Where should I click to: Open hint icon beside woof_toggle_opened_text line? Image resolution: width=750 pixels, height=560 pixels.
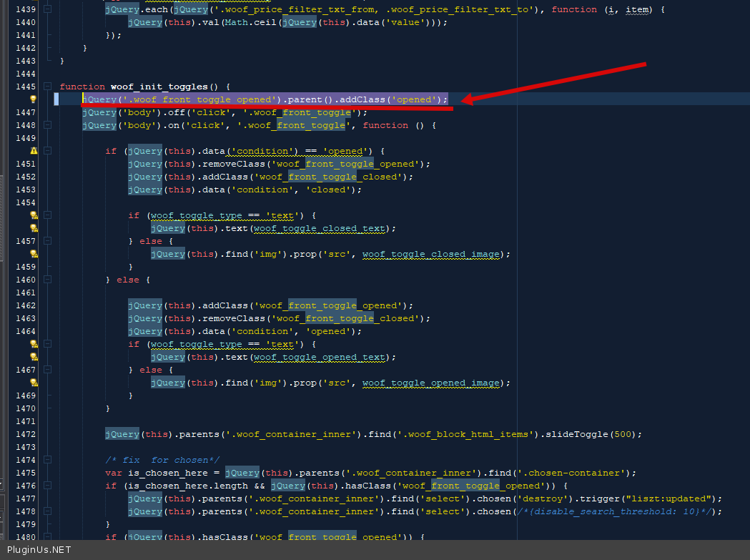[x=33, y=357]
